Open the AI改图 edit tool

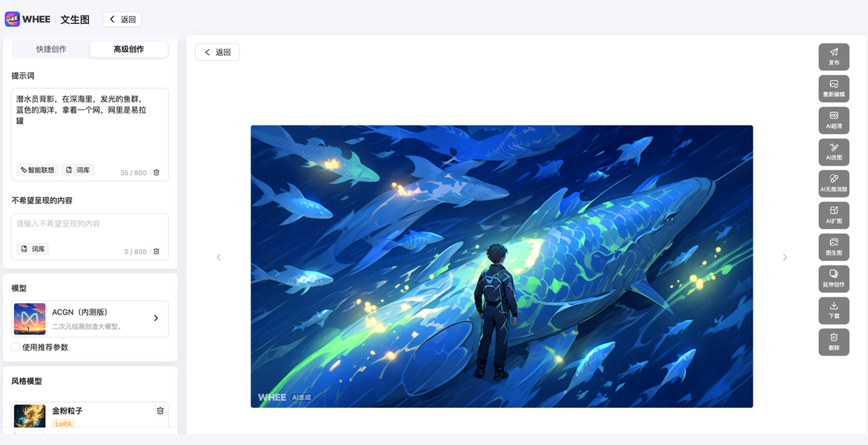pyautogui.click(x=834, y=152)
